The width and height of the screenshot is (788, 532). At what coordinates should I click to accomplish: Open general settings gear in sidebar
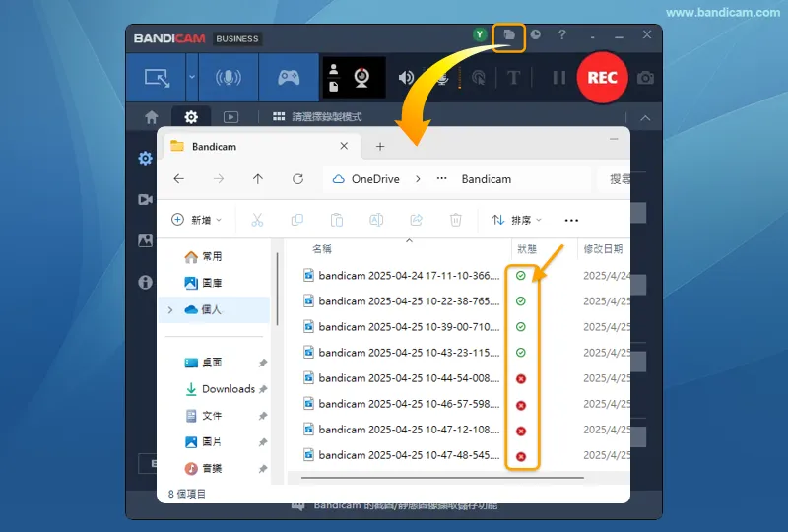[x=145, y=159]
